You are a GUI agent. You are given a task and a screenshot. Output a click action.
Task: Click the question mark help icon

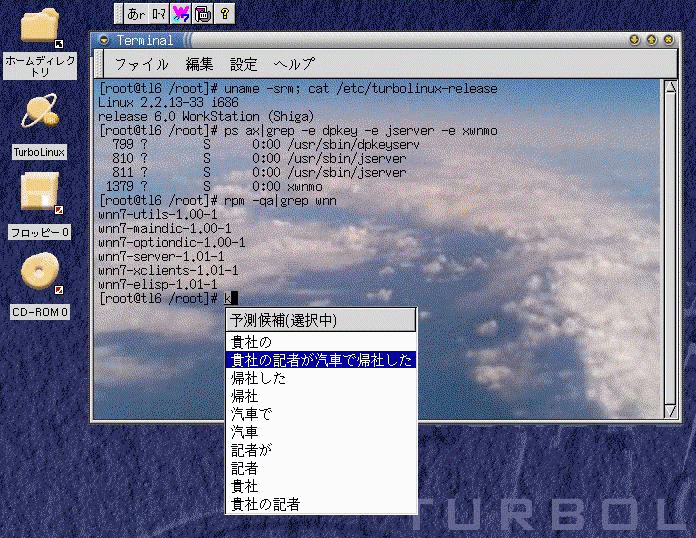(225, 13)
